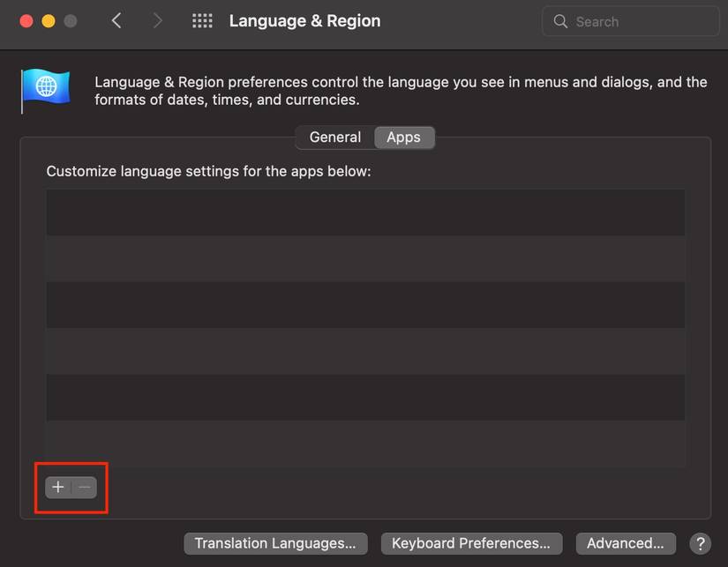This screenshot has height=567, width=728.
Task: Click the back navigation arrow
Action: pos(116,19)
